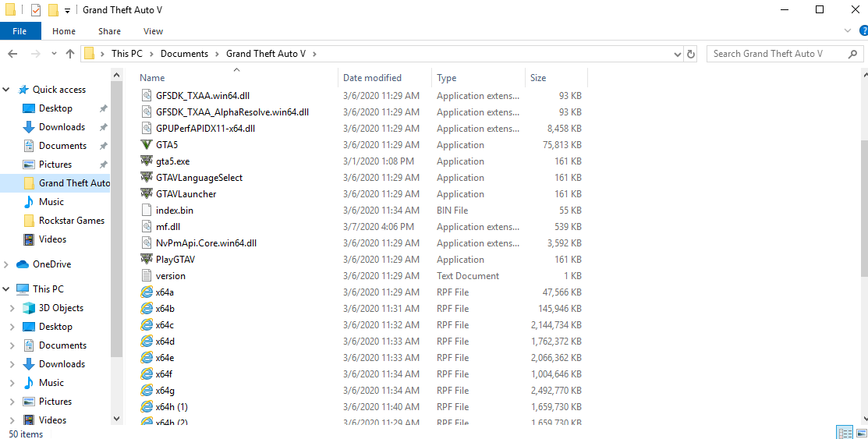Expand the 3D Objects node
Screen dimensions: 868x439
[12, 308]
